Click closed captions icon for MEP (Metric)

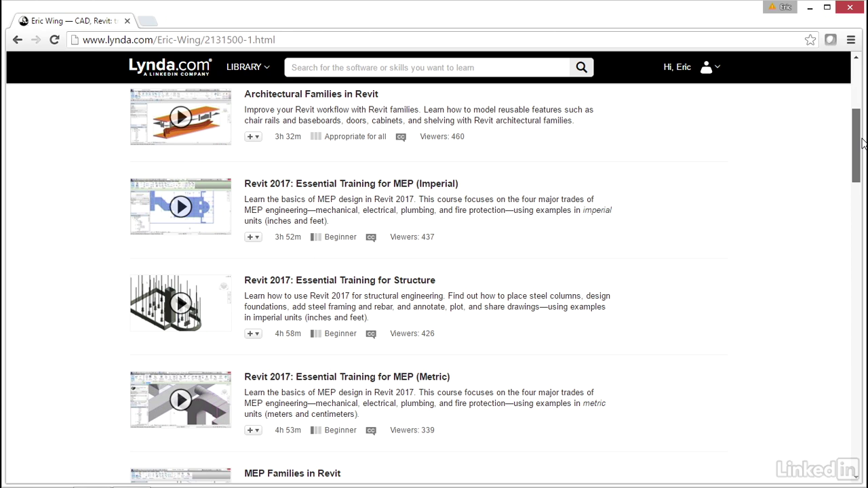[371, 430]
